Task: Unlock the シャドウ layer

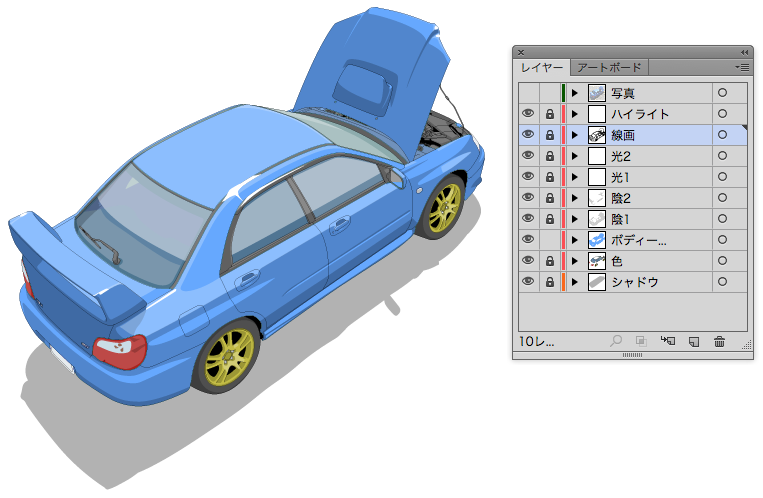Action: coord(550,282)
